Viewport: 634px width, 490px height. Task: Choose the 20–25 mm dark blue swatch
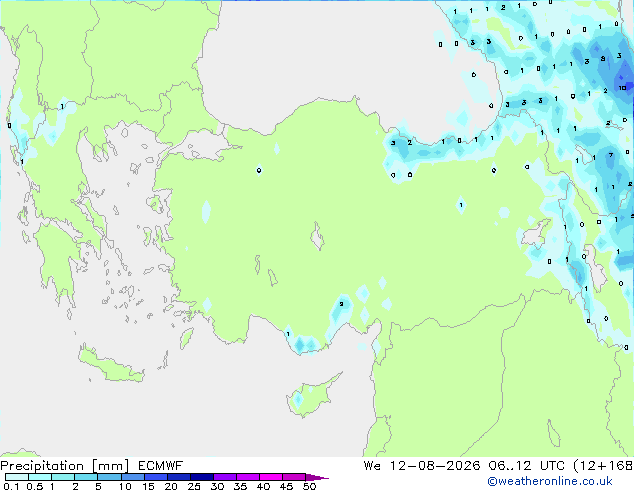[x=179, y=477]
